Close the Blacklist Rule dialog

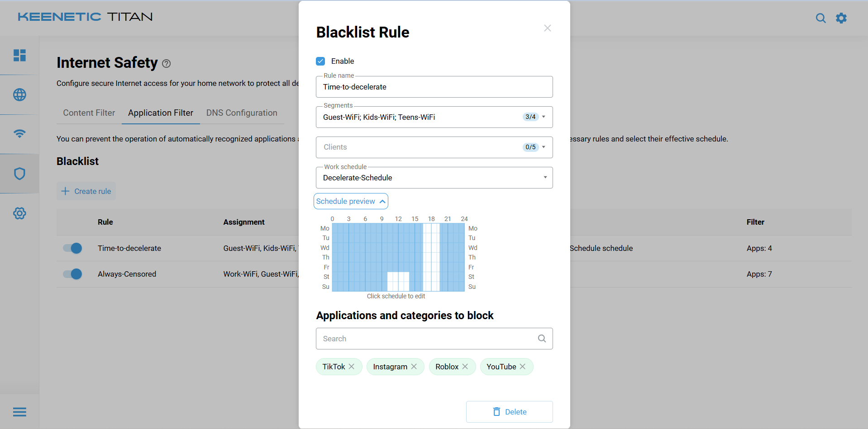[548, 28]
